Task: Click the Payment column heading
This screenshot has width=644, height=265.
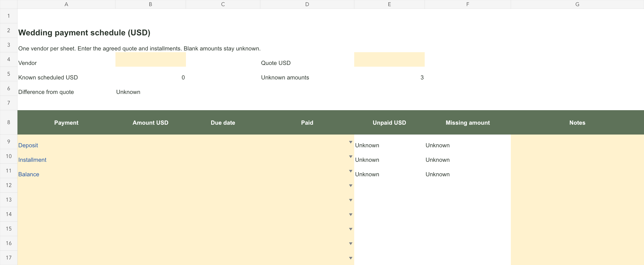Action: [66, 123]
